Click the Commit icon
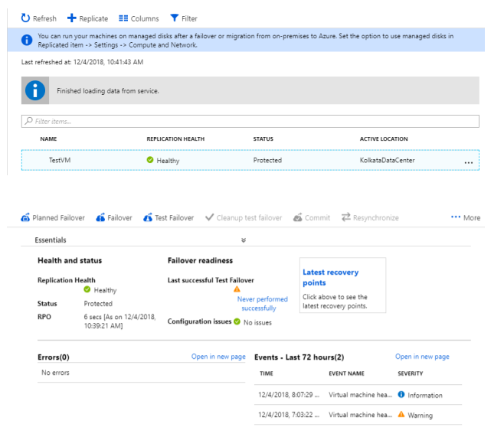The image size is (504, 440). [x=298, y=217]
